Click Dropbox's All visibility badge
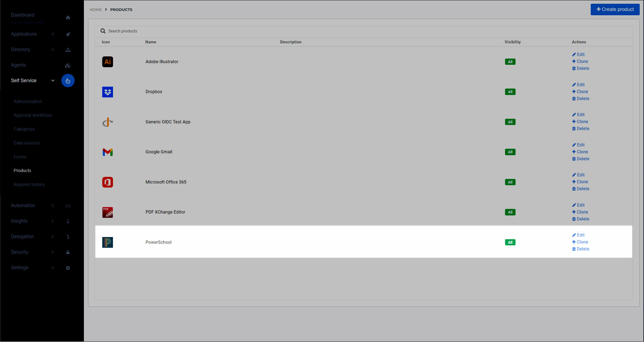This screenshot has height=342, width=644. tap(510, 92)
